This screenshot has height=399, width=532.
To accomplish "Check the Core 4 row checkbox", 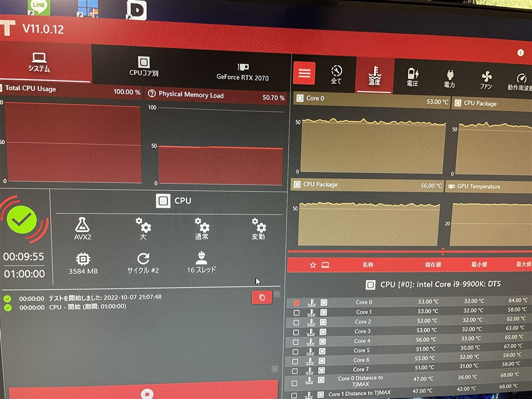I will (296, 342).
